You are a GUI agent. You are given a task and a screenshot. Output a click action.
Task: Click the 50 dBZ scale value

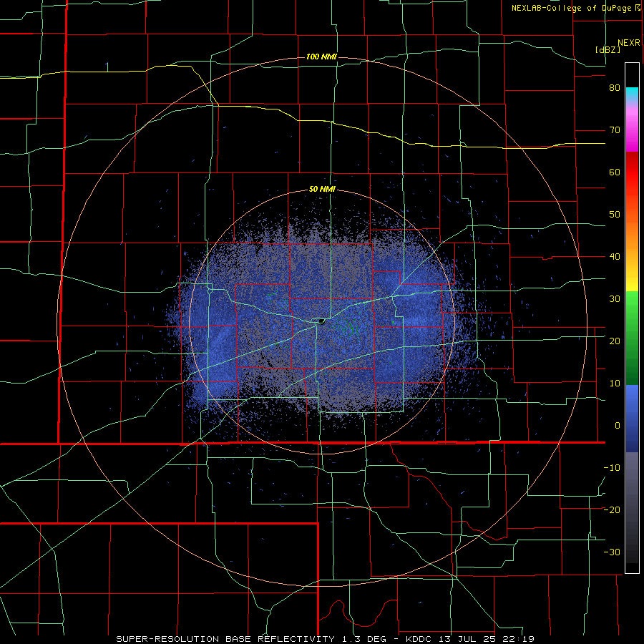pos(615,215)
